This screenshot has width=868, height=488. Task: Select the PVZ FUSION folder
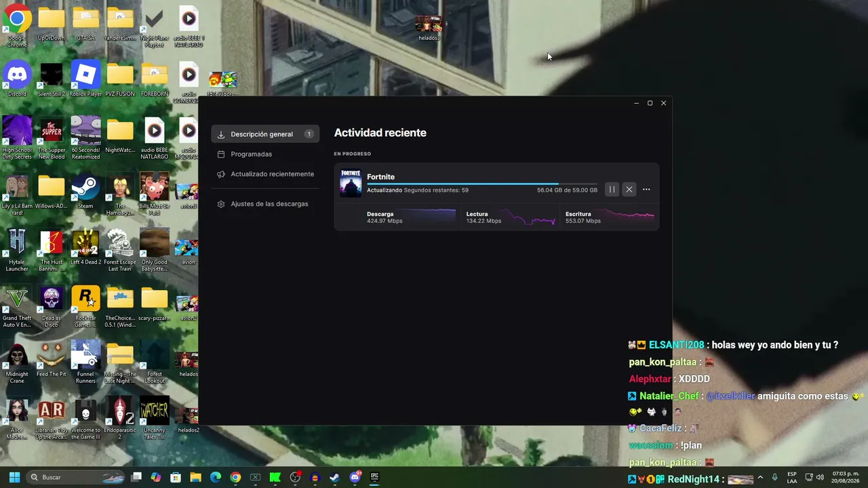[x=120, y=79]
